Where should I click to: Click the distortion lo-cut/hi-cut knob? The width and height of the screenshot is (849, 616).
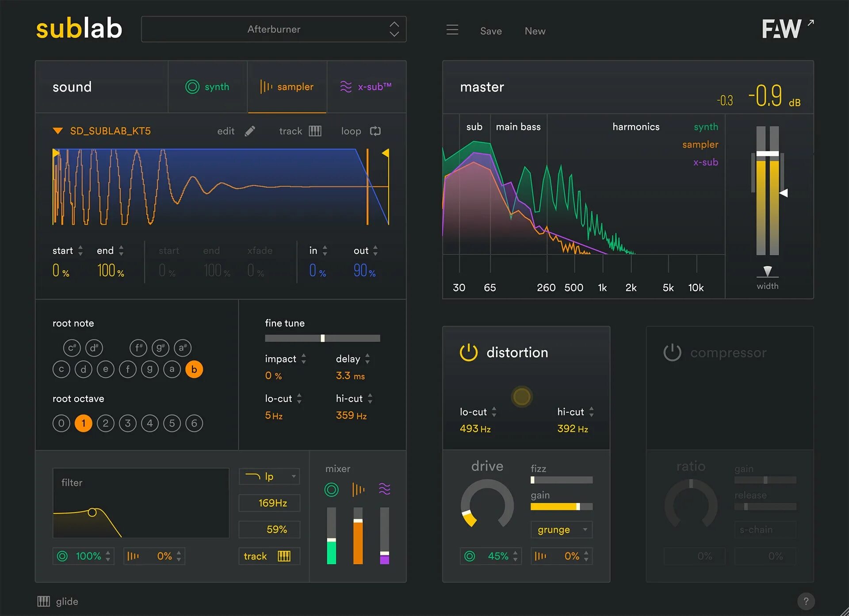pyautogui.click(x=521, y=397)
